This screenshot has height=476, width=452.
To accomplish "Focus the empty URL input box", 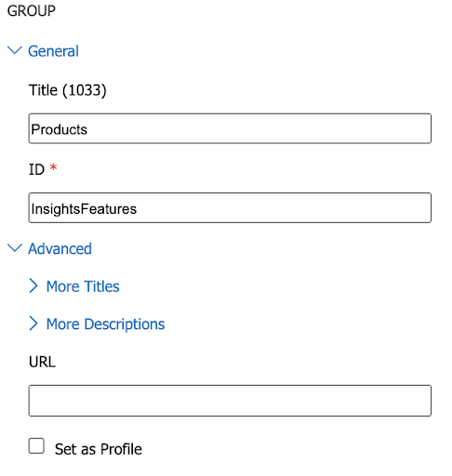I will (230, 401).
